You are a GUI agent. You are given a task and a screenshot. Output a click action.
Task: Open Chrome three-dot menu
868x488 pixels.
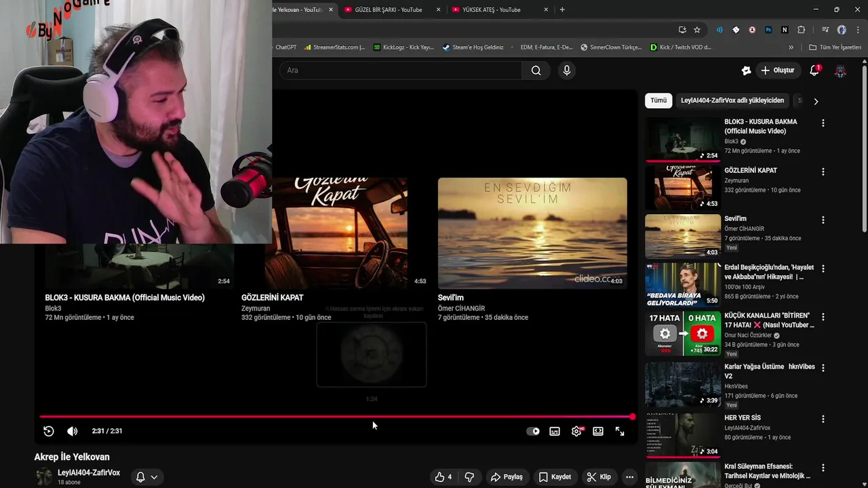coord(856,30)
